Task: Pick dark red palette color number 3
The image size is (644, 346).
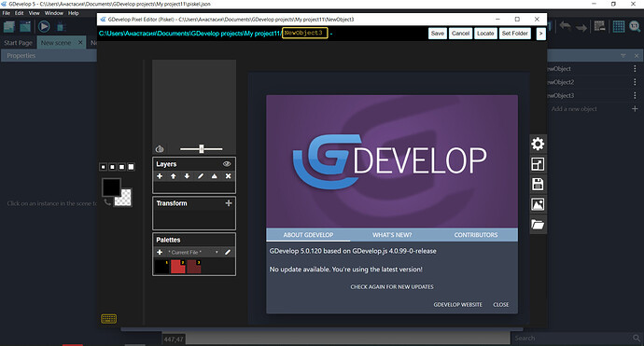Action: tap(194, 267)
